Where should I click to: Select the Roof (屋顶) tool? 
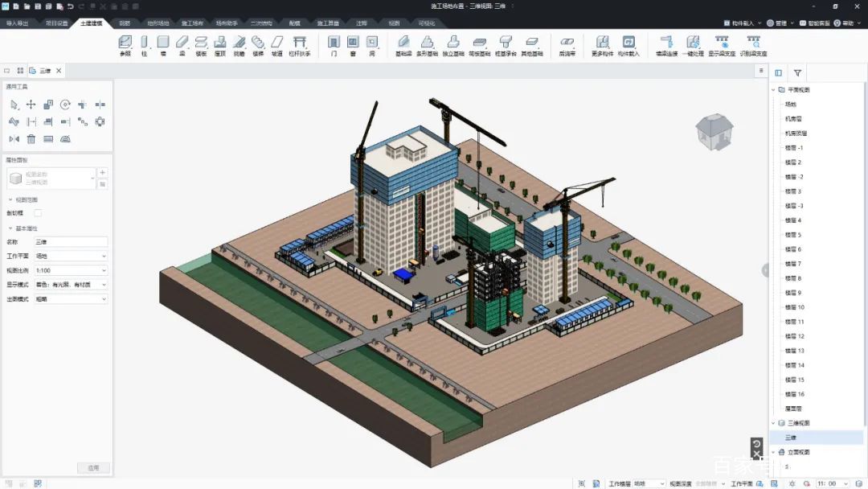219,46
